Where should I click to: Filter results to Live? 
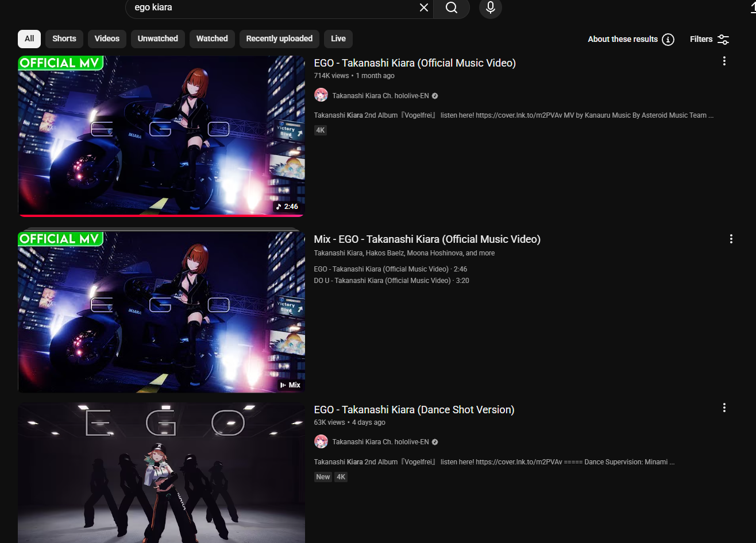(338, 38)
